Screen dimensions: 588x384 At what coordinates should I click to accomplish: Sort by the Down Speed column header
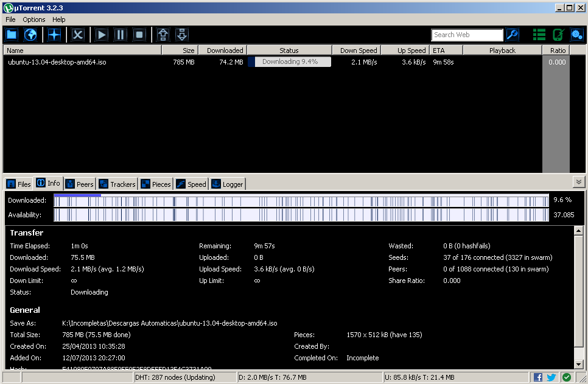pyautogui.click(x=357, y=51)
